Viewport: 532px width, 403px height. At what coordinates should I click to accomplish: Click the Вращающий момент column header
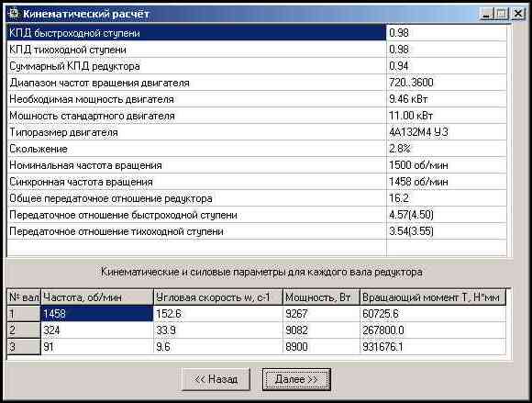click(x=433, y=297)
